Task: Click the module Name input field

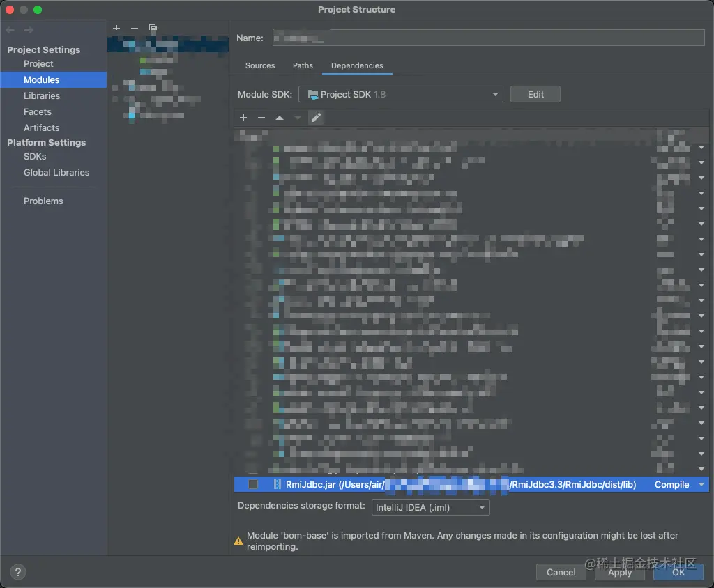Action: point(489,38)
